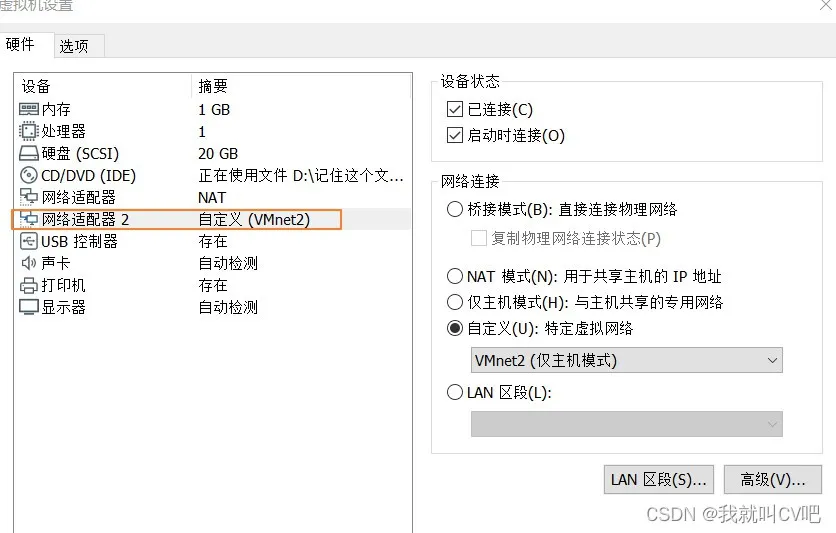Toggle 启动时连接(O) connect at power on
836x533 pixels.
click(456, 135)
